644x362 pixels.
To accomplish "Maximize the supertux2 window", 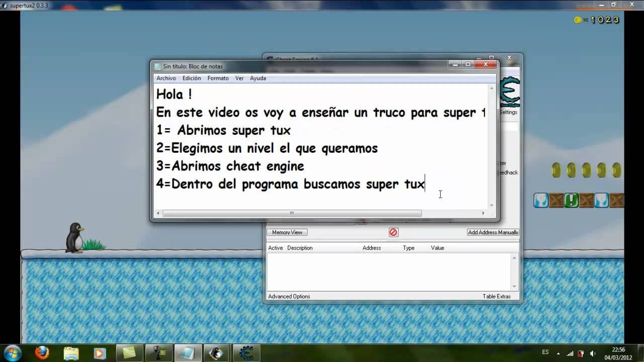I will pos(613,5).
